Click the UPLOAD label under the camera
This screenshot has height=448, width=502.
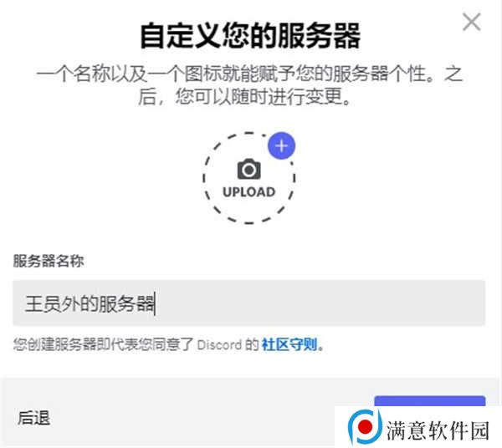click(x=248, y=192)
